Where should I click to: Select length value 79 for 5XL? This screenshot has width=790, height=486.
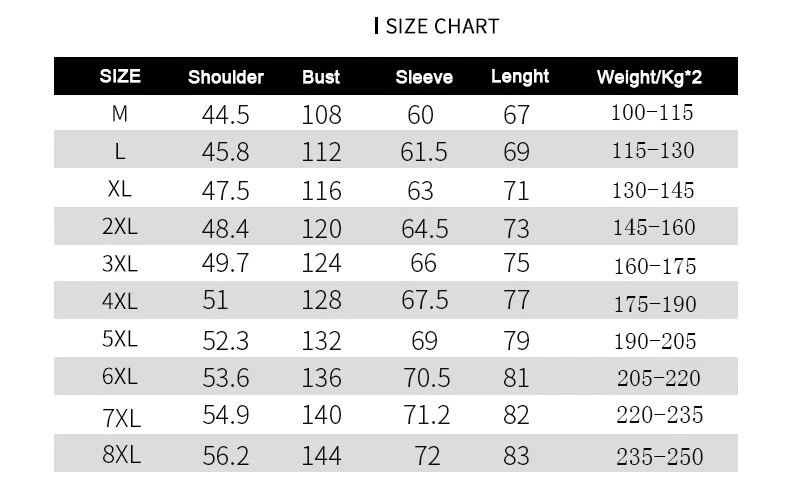(516, 341)
